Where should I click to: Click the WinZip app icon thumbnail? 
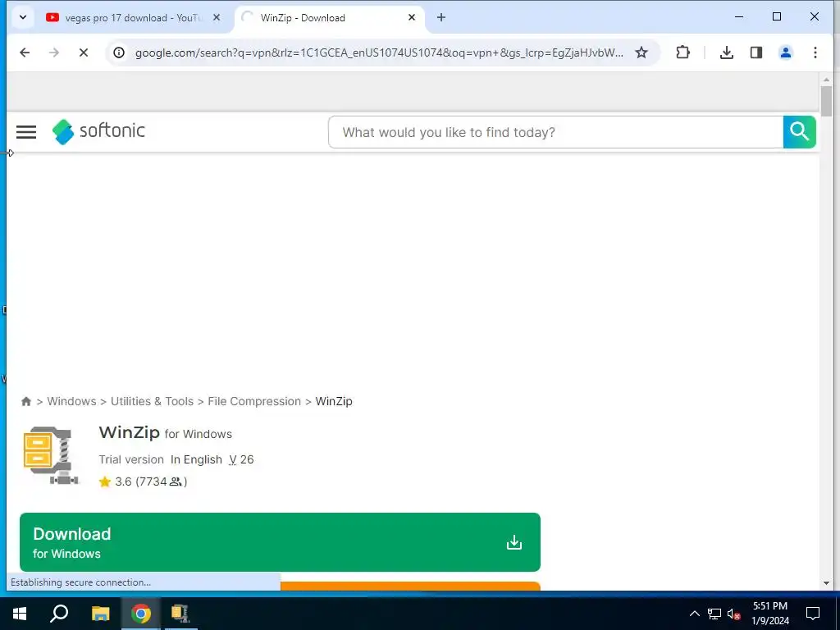click(x=51, y=455)
